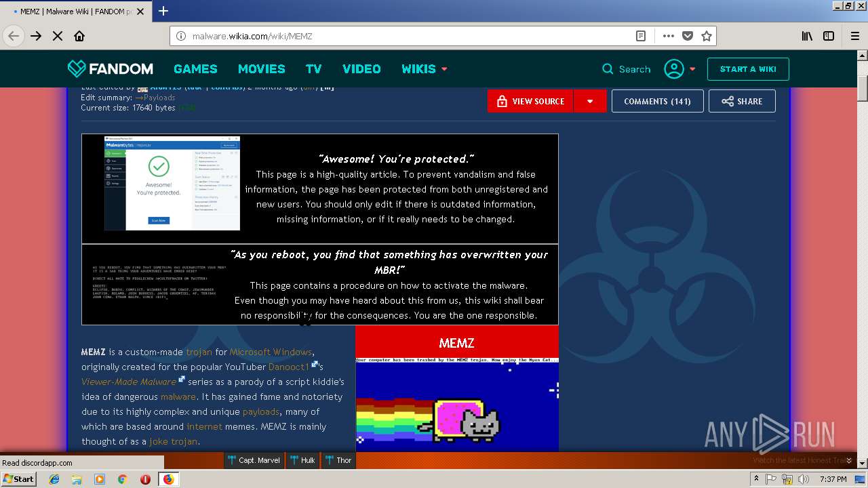Image resolution: width=868 pixels, height=488 pixels.
Task: Open the COMMENTS (141) button
Action: (657, 101)
